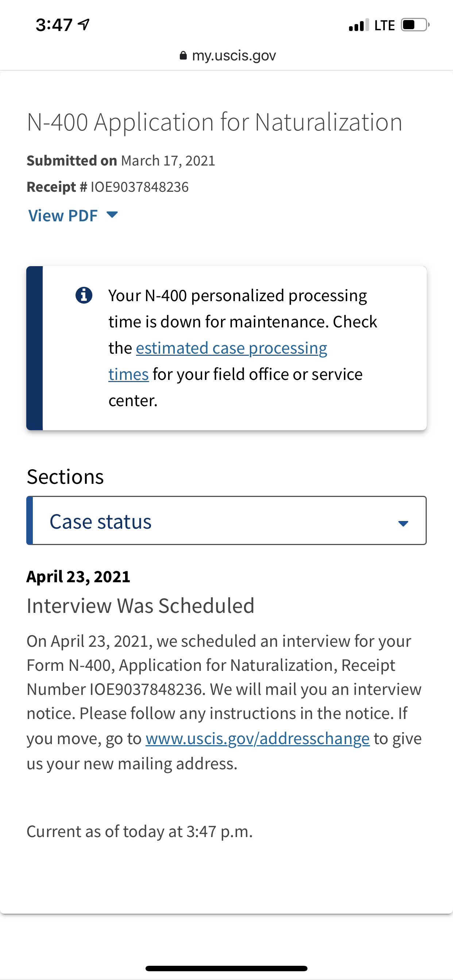The width and height of the screenshot is (453, 980).
Task: Tap the lock icon beside my.uscis.gov
Action: 183,55
